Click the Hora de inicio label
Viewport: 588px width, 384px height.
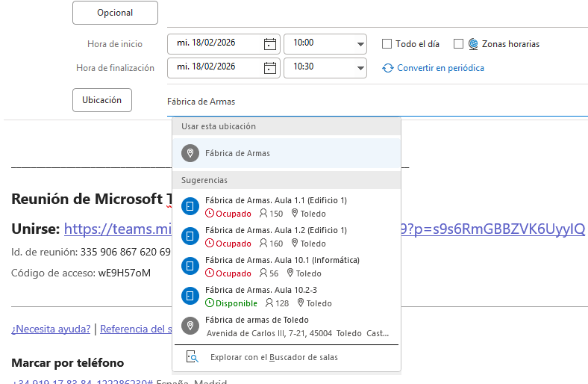pos(115,44)
